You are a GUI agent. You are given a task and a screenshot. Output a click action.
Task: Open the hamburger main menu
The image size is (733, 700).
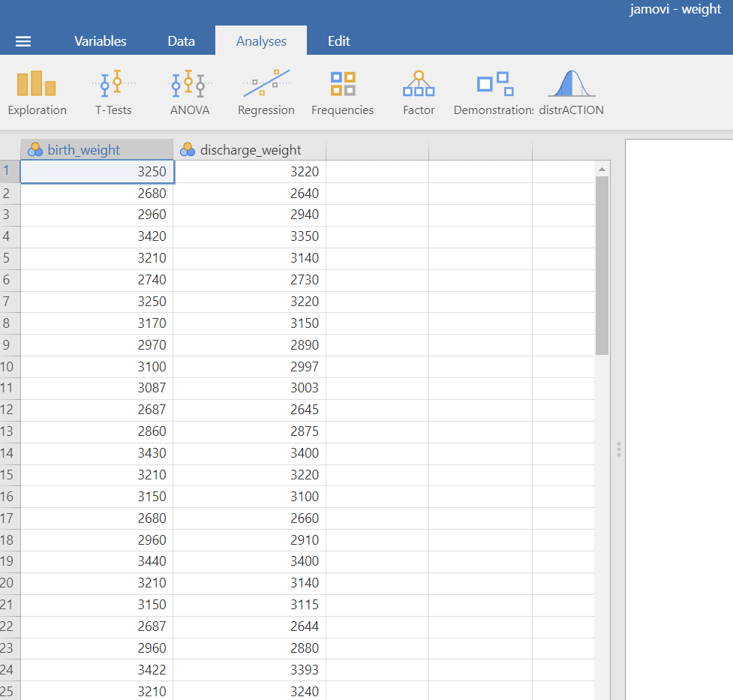pyautogui.click(x=23, y=41)
